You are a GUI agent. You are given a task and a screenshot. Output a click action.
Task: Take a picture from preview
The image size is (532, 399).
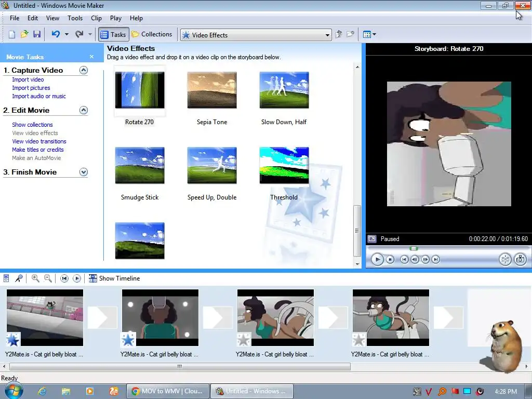coord(521,260)
